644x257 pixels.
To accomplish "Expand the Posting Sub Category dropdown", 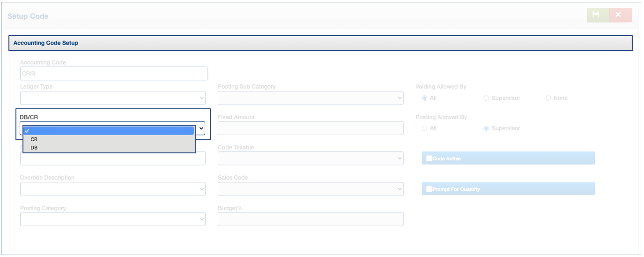I will click(x=310, y=98).
